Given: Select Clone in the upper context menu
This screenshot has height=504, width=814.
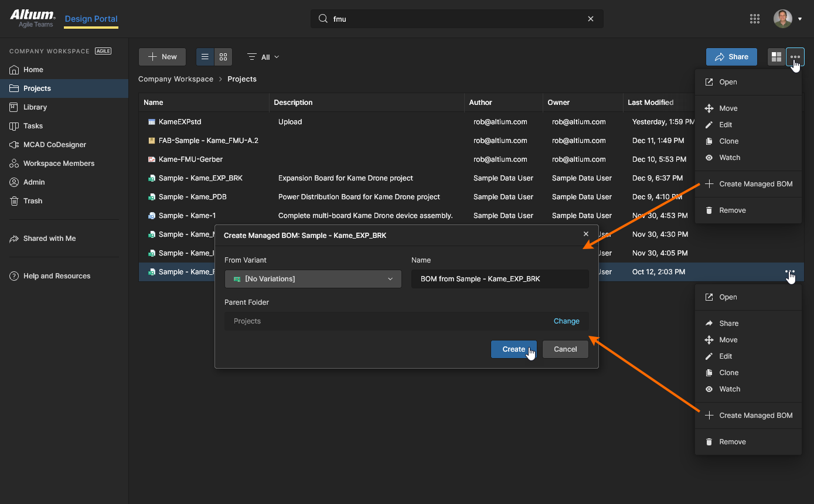Looking at the screenshot, I should click(728, 141).
